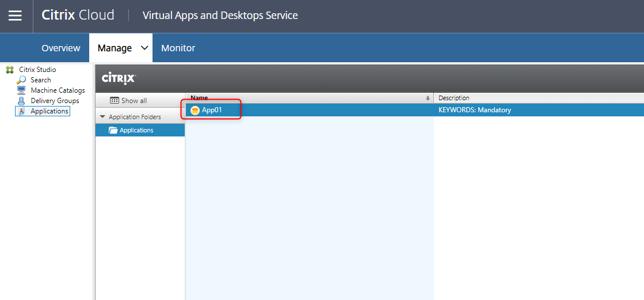Switch to the Overview tab

coord(61,48)
